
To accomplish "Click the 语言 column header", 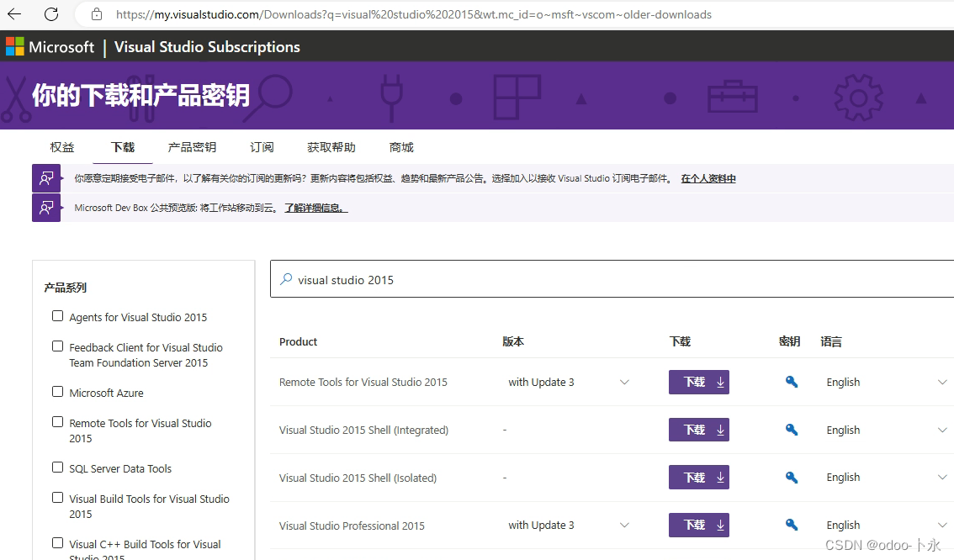I will coord(831,341).
